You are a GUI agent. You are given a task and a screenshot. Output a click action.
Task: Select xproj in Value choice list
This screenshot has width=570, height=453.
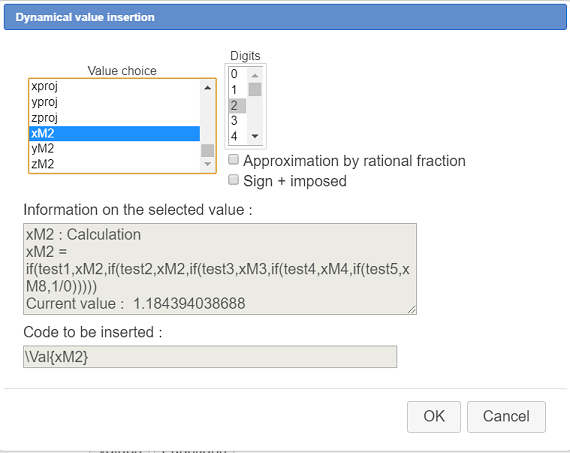point(115,87)
